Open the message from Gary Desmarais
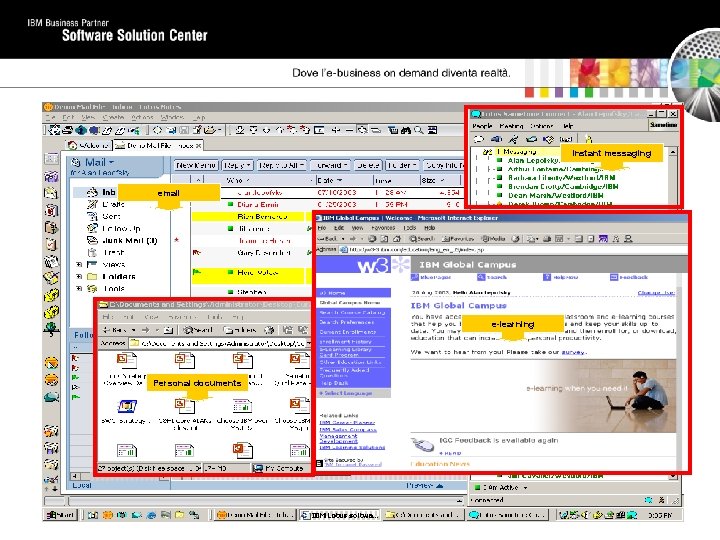720x540 pixels. point(264,253)
